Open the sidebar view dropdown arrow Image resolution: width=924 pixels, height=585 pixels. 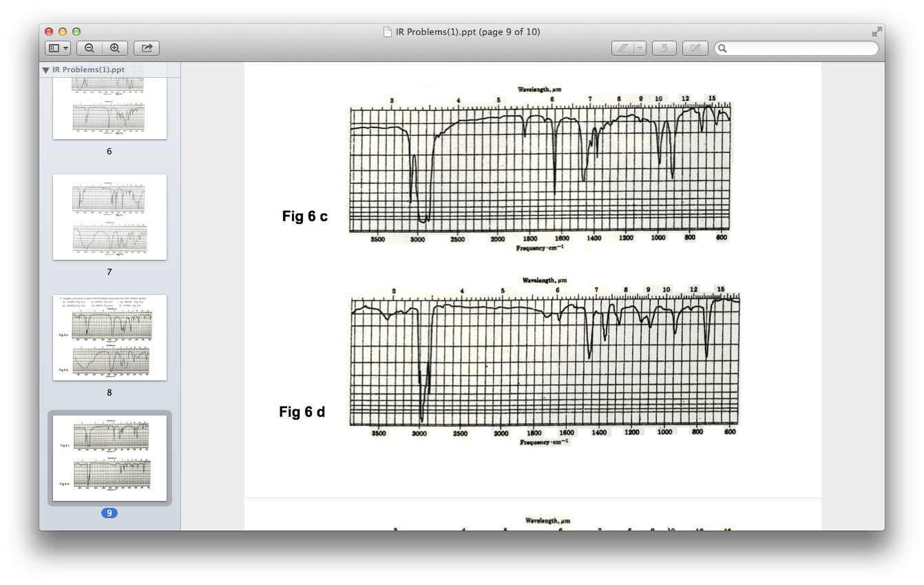[x=65, y=48]
